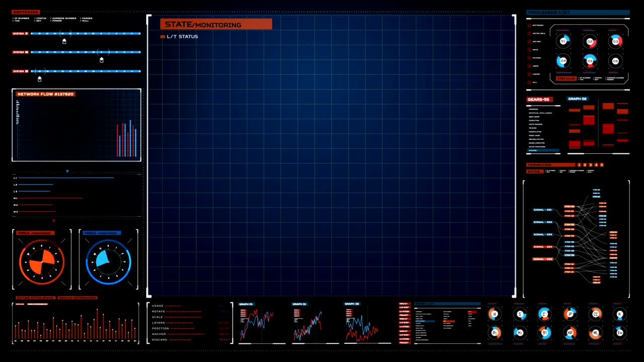Select the H circular gauge icon
Image resolution: width=644 pixels, height=362 pixels.
(494, 314)
